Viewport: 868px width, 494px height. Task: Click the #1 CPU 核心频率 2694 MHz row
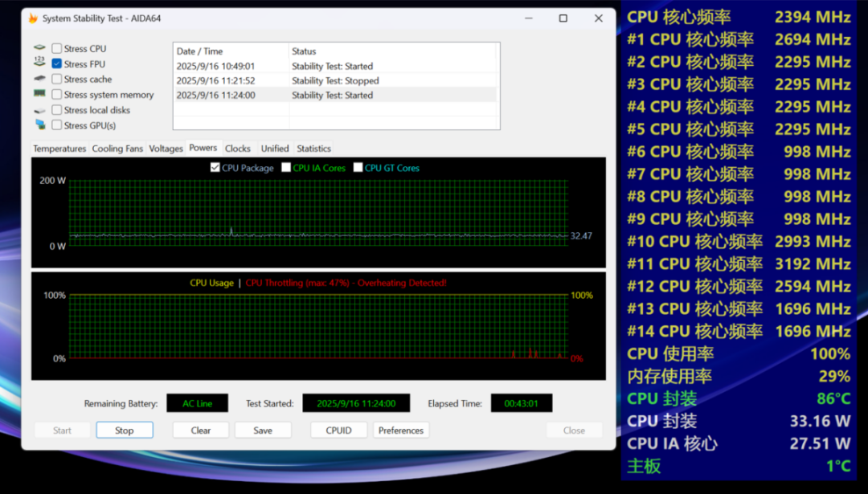point(739,39)
